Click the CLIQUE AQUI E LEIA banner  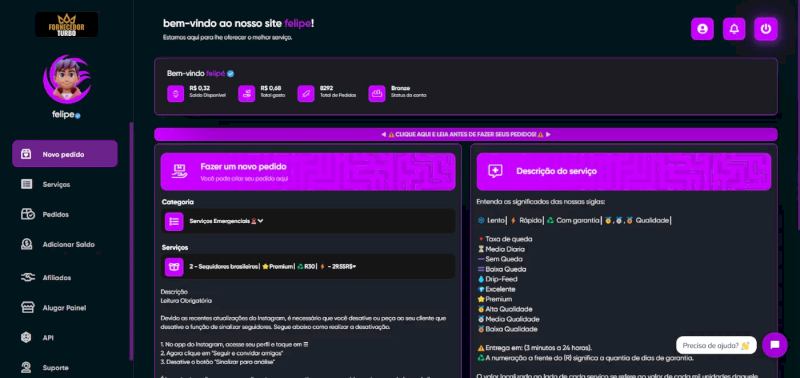(x=466, y=135)
